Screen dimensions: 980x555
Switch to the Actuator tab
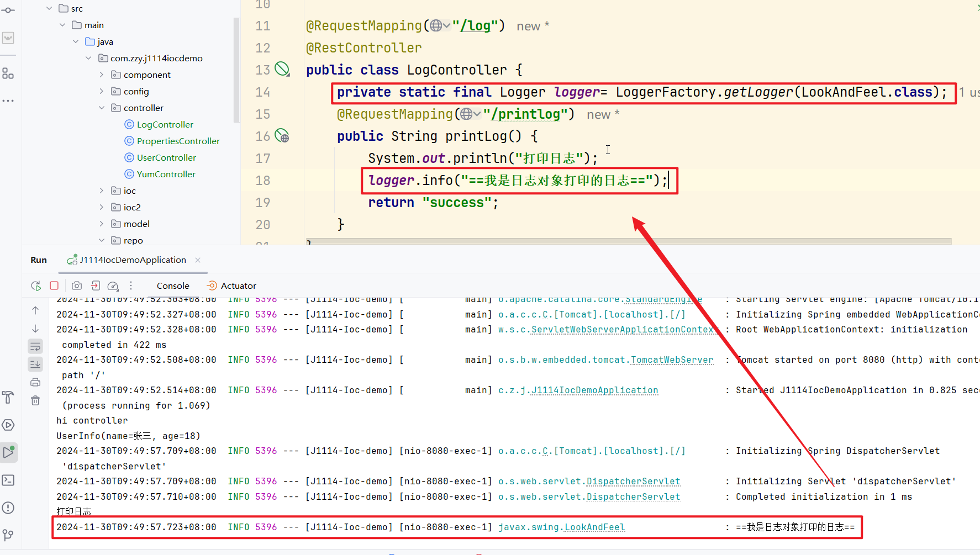point(231,286)
